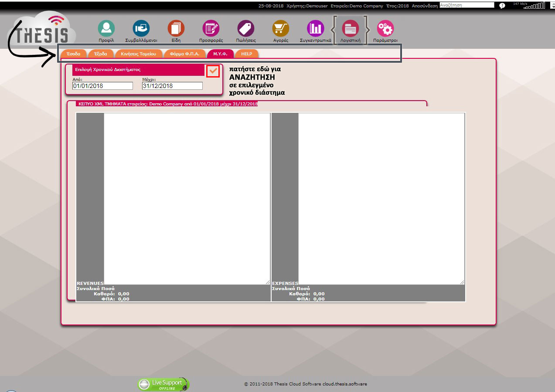
Task: Switch to the Έξοδα tab
Action: (x=101, y=54)
